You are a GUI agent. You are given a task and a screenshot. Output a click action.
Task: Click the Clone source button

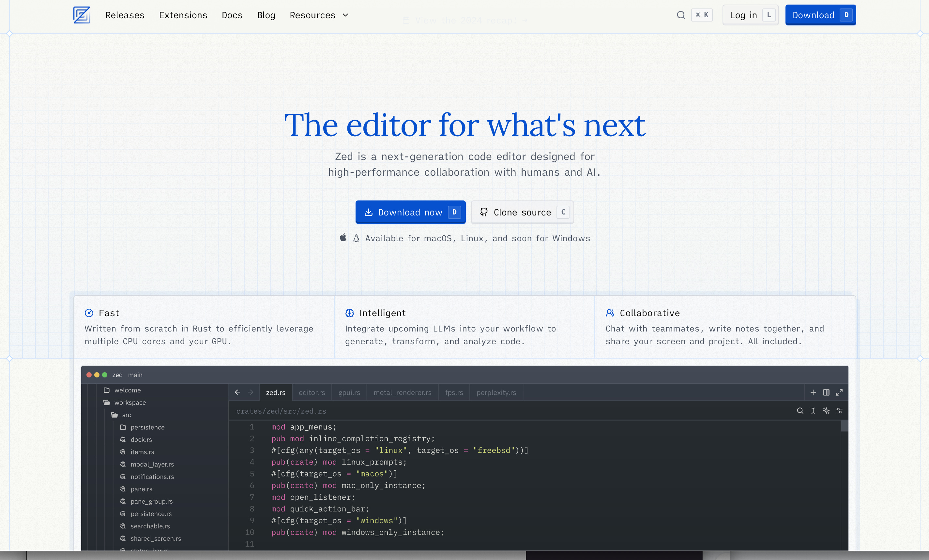(x=523, y=212)
